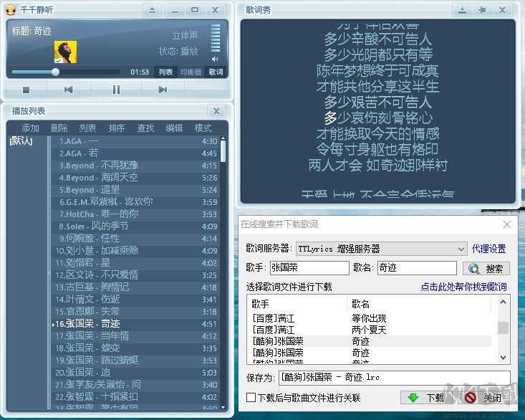Image resolution: width=525 pixels, height=420 pixels.
Task: Enable associating lyrics with song file checkbox
Action: (251, 398)
